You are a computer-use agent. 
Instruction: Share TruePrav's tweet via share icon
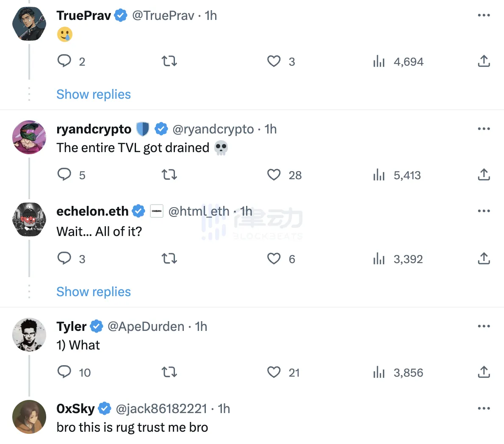(x=484, y=61)
